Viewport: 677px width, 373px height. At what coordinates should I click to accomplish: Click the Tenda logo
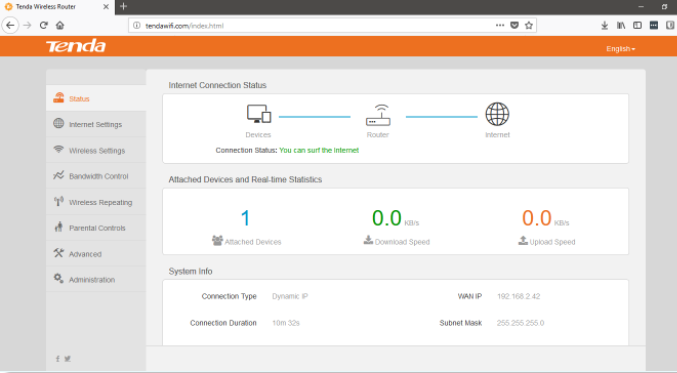[x=76, y=46]
